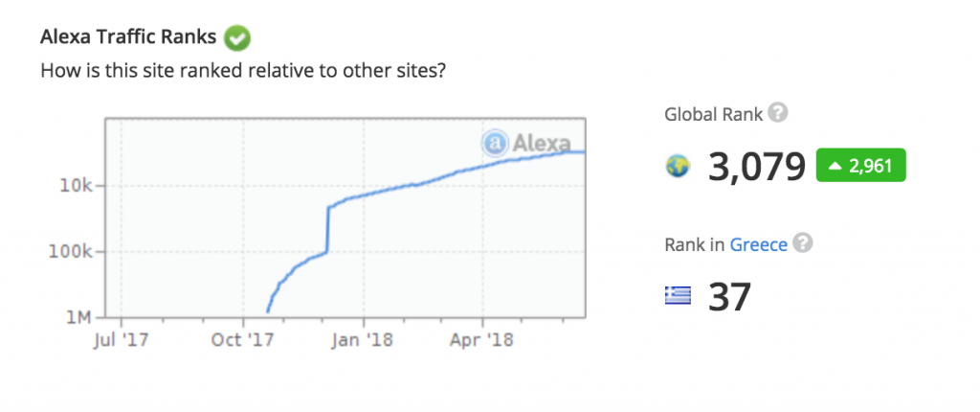The height and width of the screenshot is (412, 980).
Task: Click the 10k label on rank axis
Action: (76, 186)
